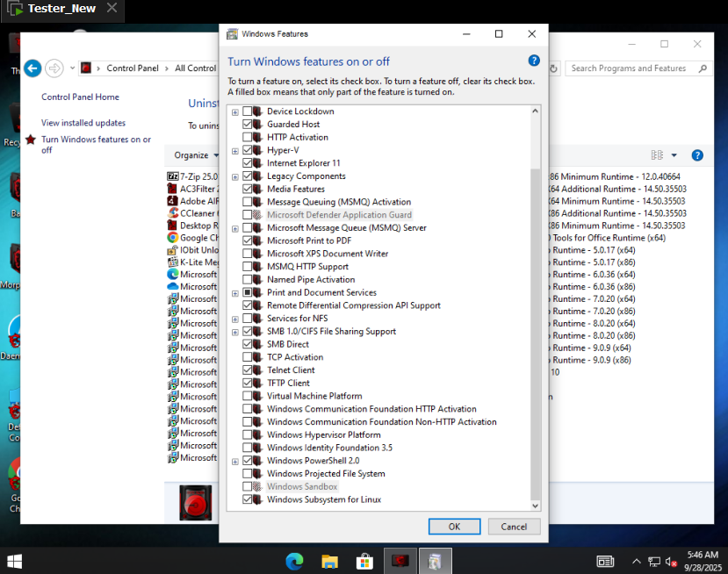Select the 7-Zip 25.0 program entry
The height and width of the screenshot is (574, 728).
[x=192, y=176]
